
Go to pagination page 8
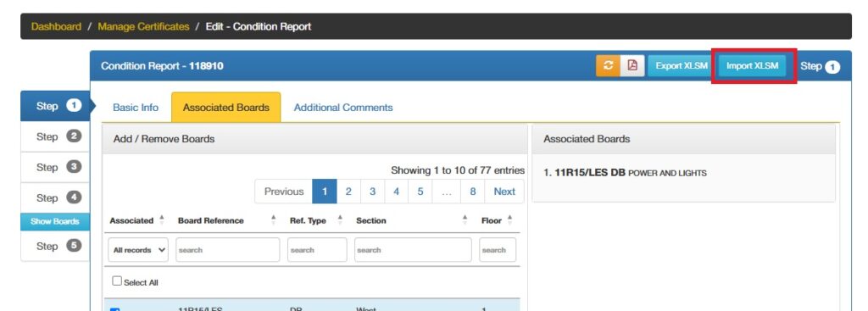473,192
